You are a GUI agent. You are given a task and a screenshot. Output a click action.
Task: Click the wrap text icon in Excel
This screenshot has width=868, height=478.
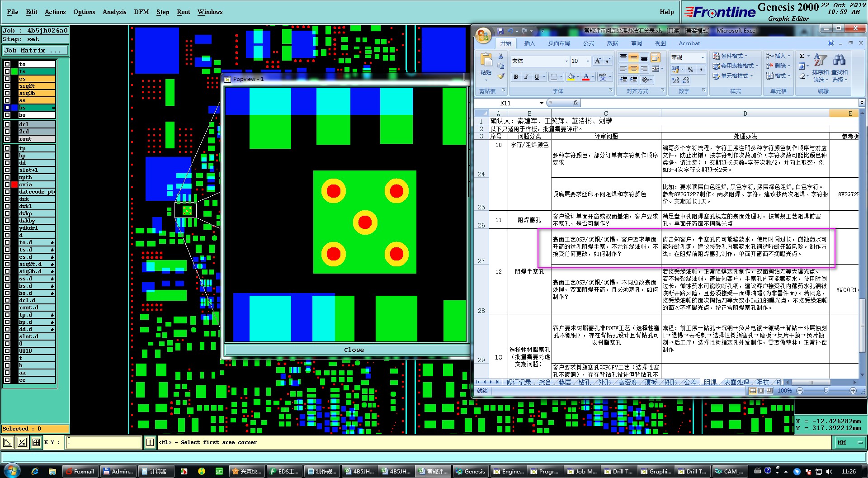(655, 57)
